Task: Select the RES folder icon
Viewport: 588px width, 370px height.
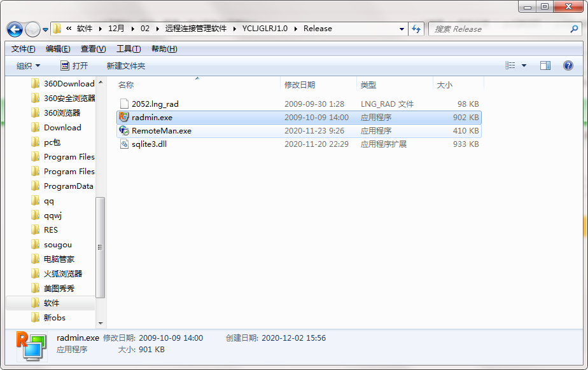Action: coord(35,230)
